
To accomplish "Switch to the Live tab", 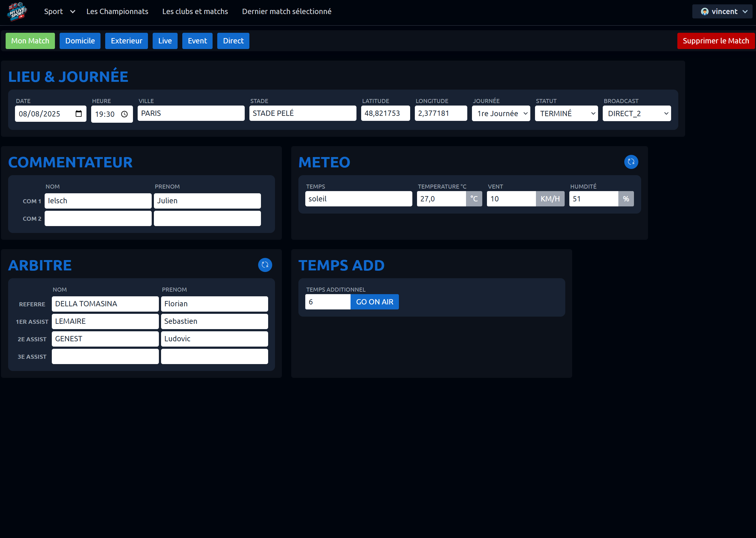I will (165, 41).
